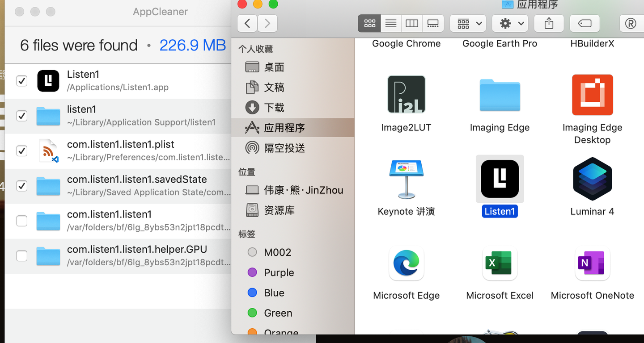Viewport: 644px width, 343px height.
Task: Select the Green tag in sidebar
Action: [x=293, y=313]
